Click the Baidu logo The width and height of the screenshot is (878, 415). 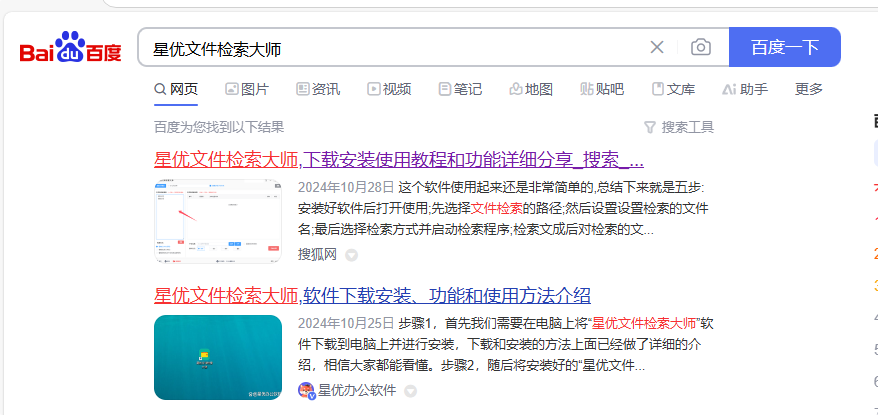pyautogui.click(x=71, y=48)
